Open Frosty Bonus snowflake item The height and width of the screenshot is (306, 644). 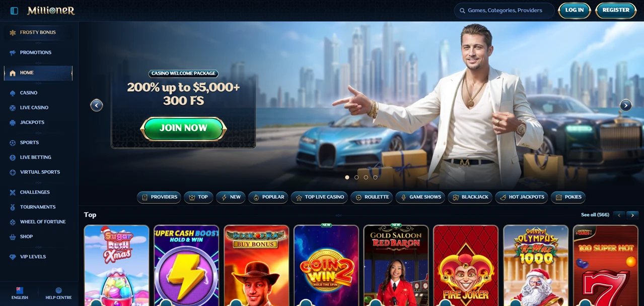point(38,32)
